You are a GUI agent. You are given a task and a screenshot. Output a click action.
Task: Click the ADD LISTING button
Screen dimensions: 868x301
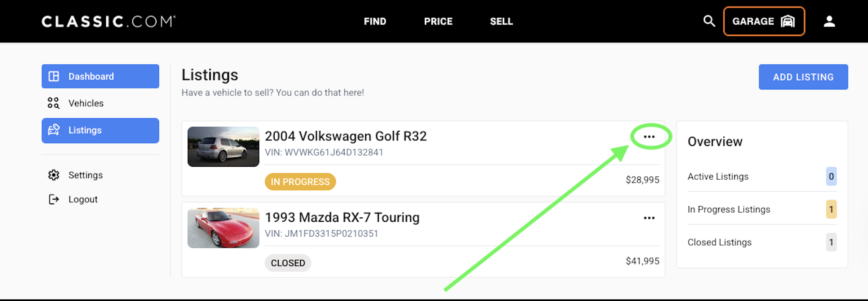tap(803, 77)
